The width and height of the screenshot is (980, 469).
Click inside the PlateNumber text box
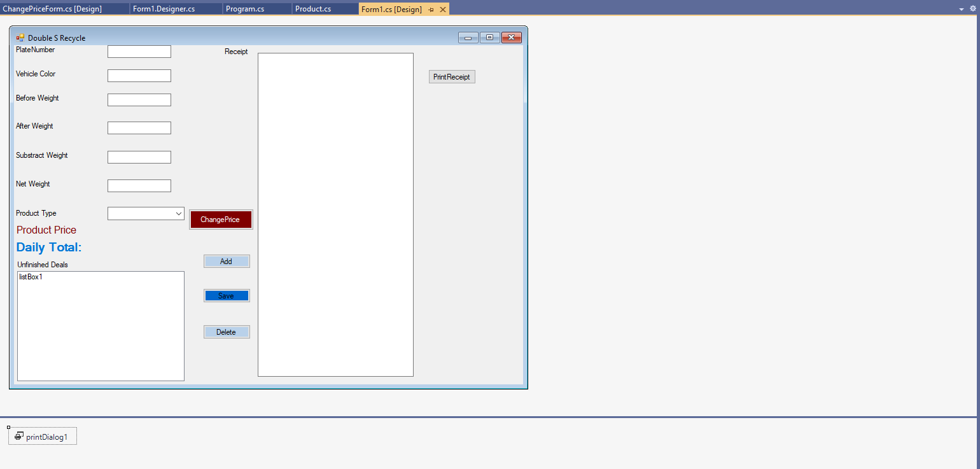(x=139, y=51)
